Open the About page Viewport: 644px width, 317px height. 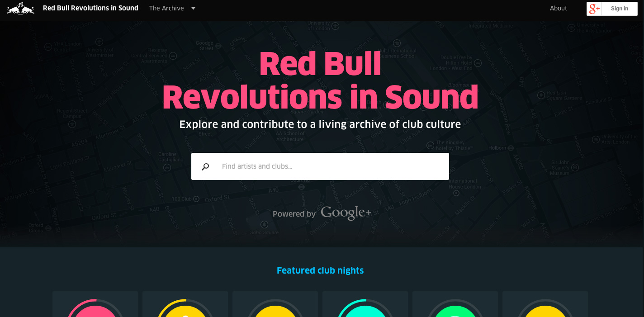[x=559, y=8]
